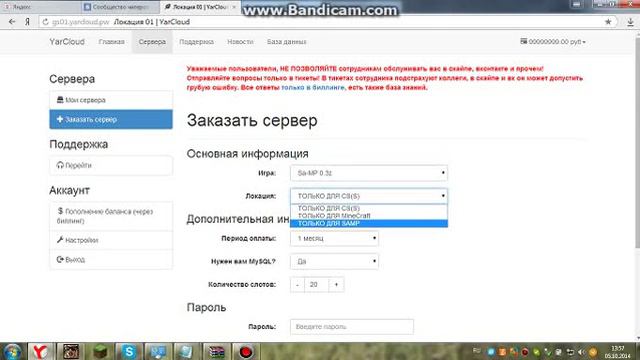The height and width of the screenshot is (360, 640).
Task: Click the taskbar clock showing 13:57
Action: pos(618,352)
